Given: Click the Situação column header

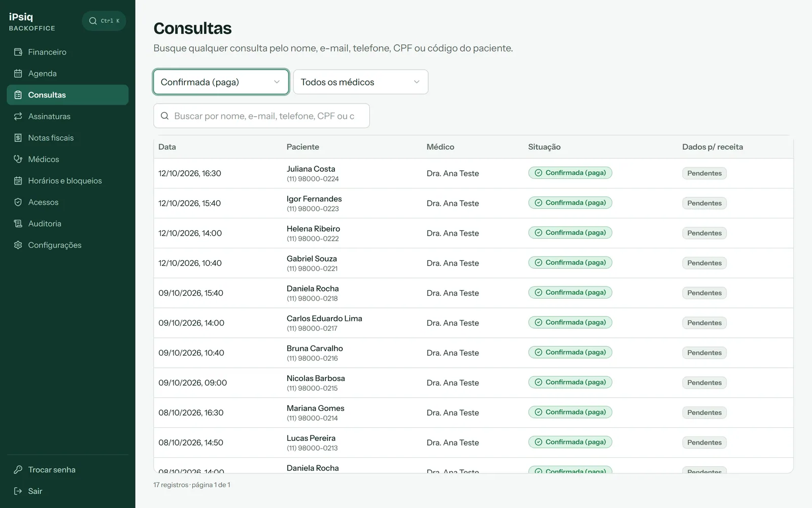Looking at the screenshot, I should [544, 147].
